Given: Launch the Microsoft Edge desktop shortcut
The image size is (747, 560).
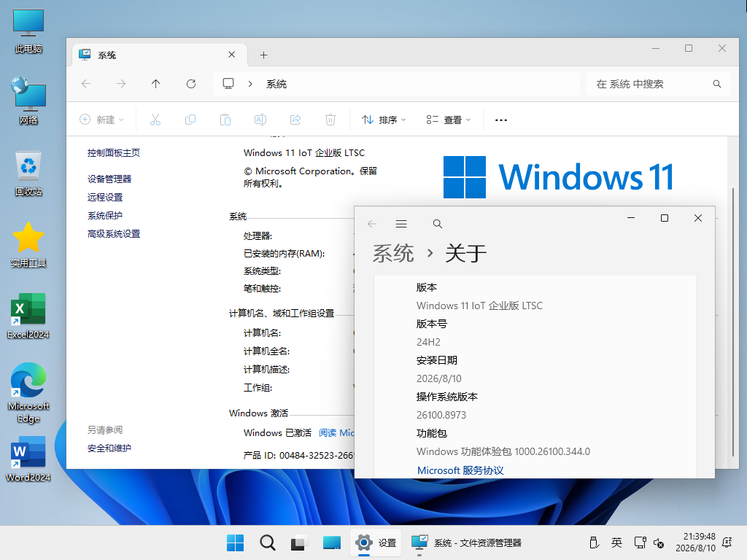Looking at the screenshot, I should 28,393.
